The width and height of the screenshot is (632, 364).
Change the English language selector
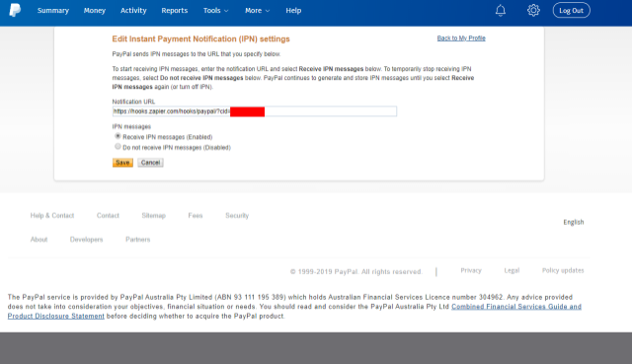click(x=573, y=222)
